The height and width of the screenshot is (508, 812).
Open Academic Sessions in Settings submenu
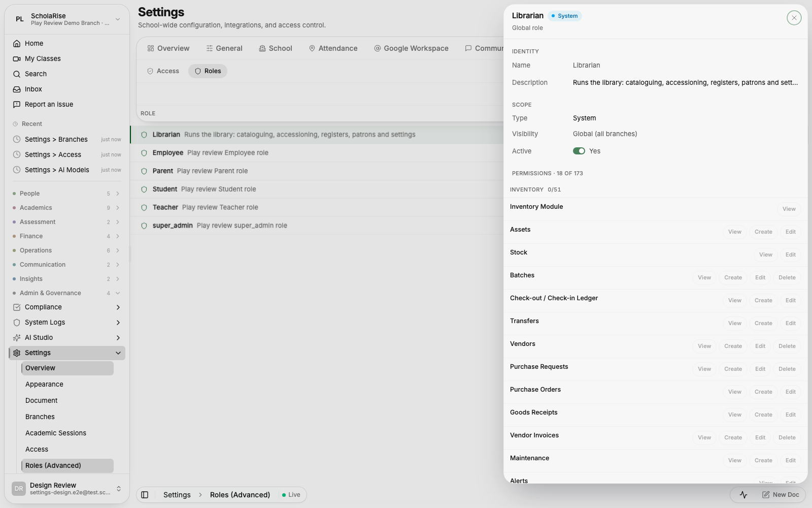click(x=67, y=433)
